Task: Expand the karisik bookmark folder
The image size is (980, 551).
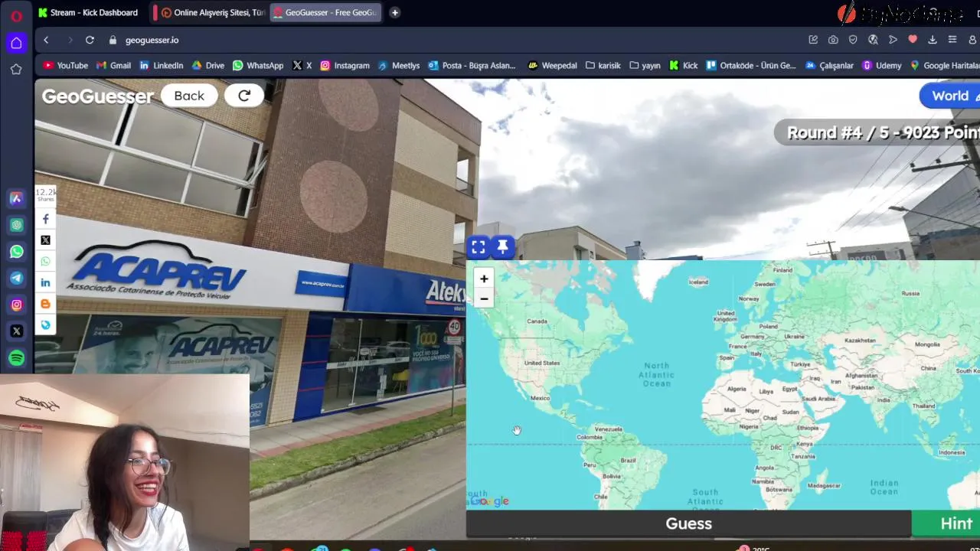Action: point(603,66)
